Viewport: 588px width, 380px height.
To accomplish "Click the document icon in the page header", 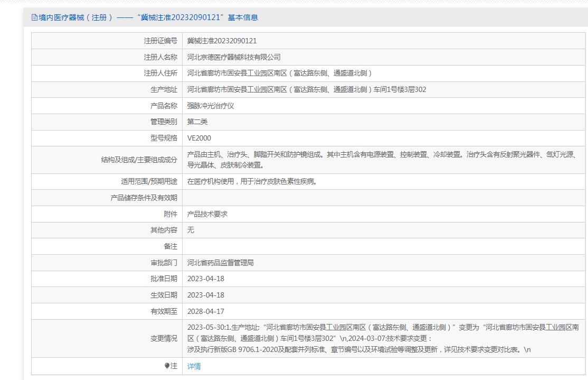I will click(x=35, y=17).
